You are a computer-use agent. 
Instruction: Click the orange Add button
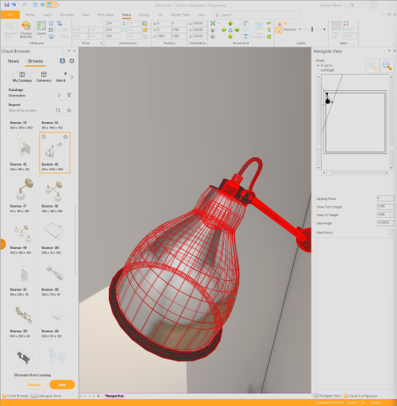62,385
